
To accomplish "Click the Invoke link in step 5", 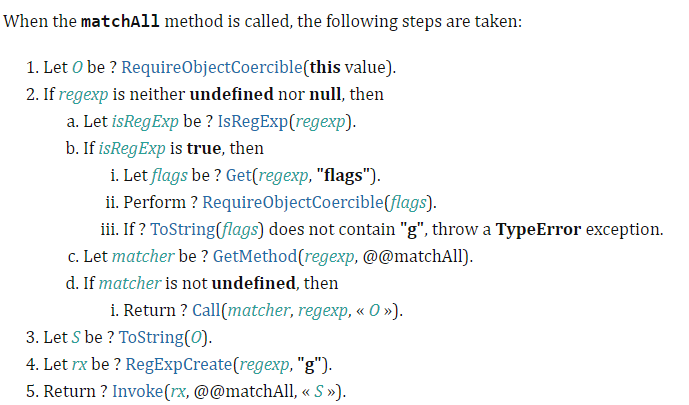I will coord(138,391).
